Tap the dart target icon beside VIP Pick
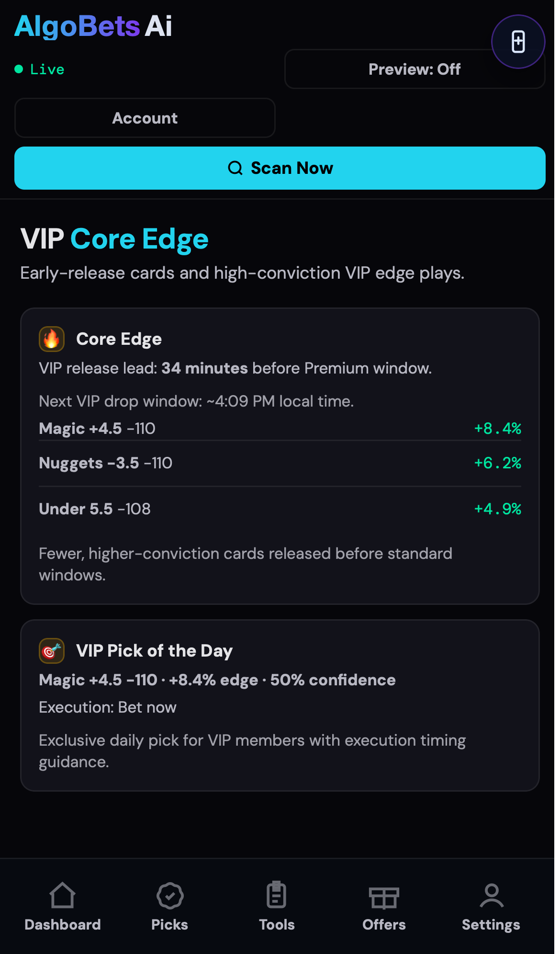 point(51,650)
